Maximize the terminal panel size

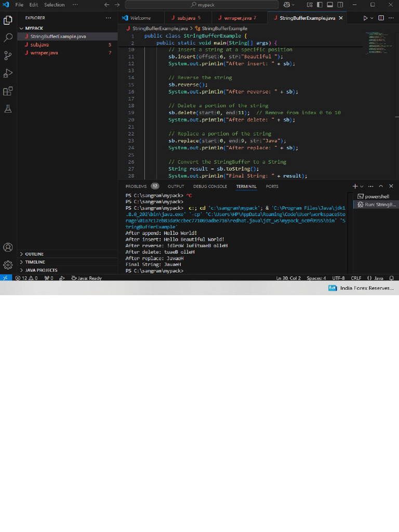[381, 186]
